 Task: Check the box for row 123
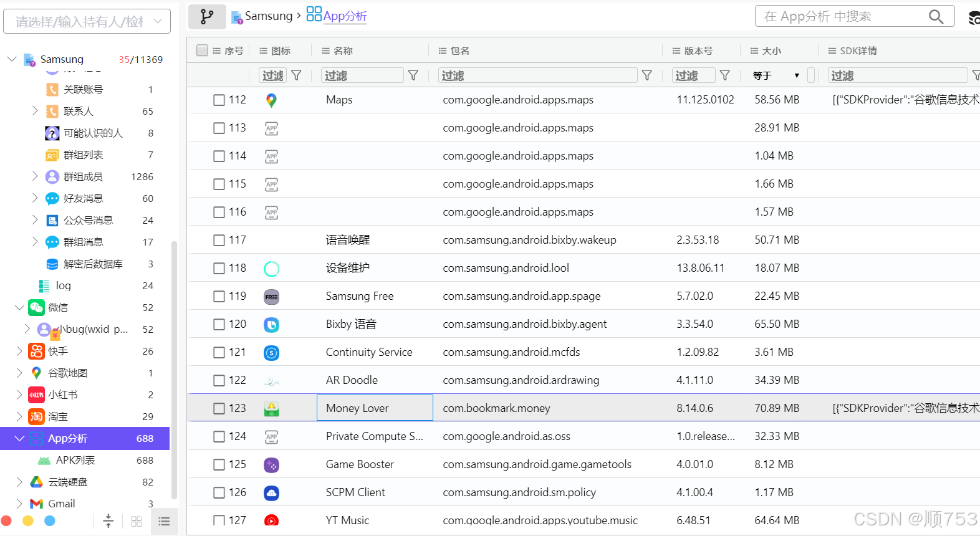(x=219, y=409)
